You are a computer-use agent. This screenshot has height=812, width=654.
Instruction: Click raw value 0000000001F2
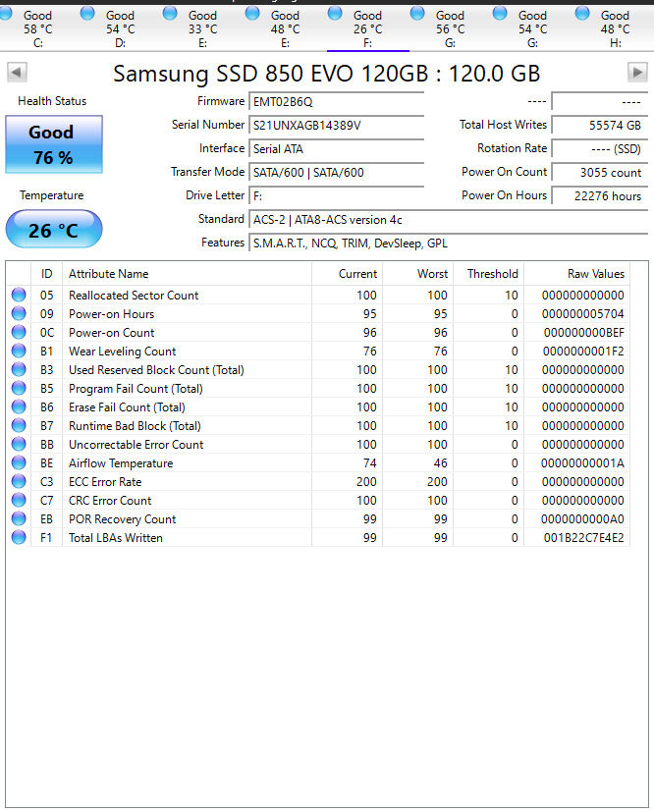(x=583, y=352)
